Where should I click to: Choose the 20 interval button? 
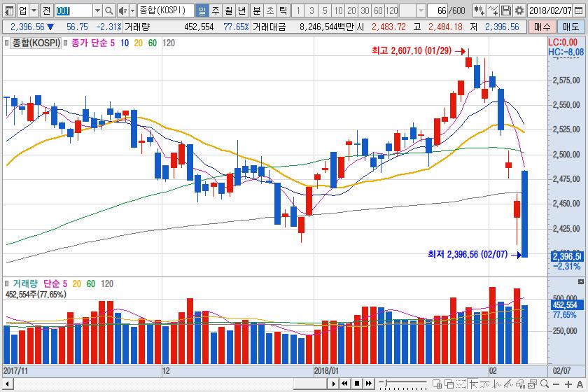[x=351, y=10]
